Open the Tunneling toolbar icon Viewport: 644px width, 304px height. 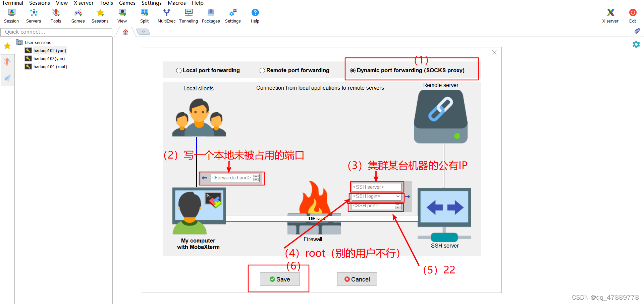click(x=189, y=16)
